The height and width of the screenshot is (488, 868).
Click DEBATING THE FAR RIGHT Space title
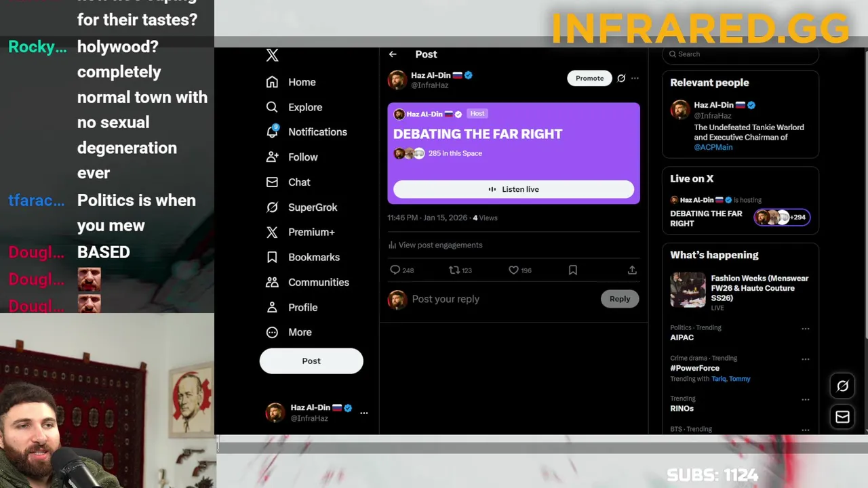click(477, 134)
